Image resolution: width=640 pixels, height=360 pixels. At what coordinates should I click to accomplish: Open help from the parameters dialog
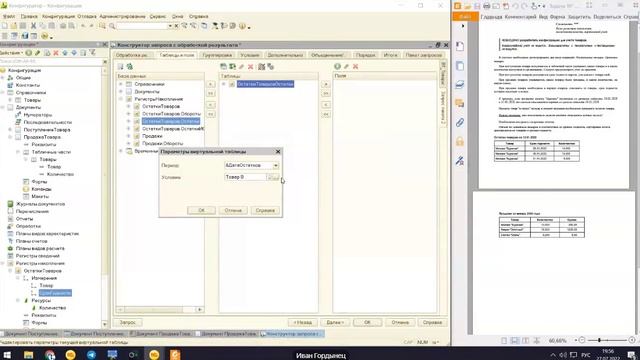(x=265, y=210)
